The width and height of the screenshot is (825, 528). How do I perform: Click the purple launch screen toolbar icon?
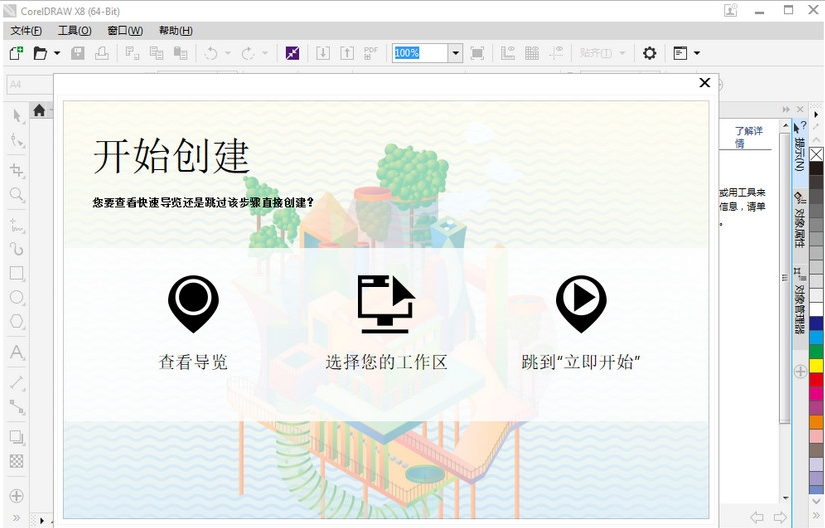292,53
